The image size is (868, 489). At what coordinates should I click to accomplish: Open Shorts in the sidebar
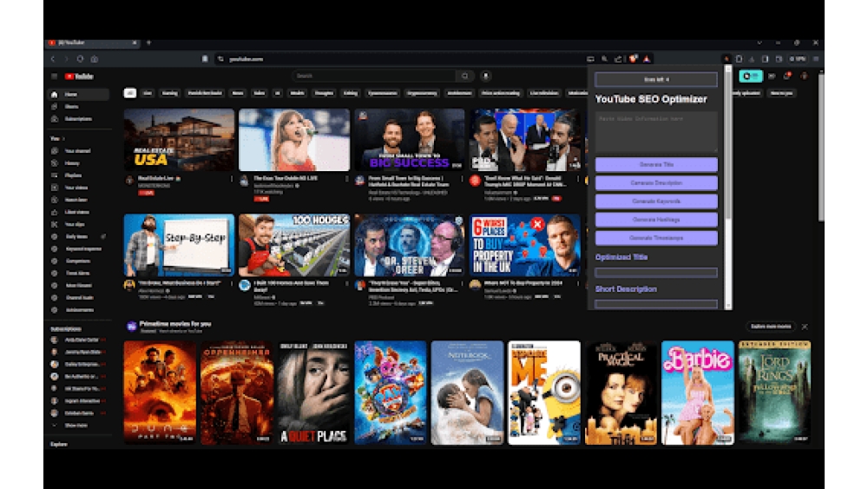(x=78, y=106)
